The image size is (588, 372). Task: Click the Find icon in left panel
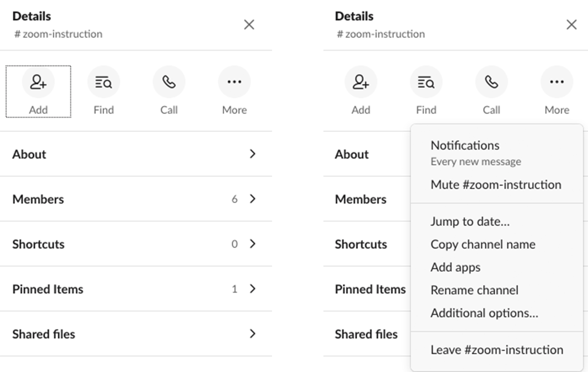click(104, 82)
